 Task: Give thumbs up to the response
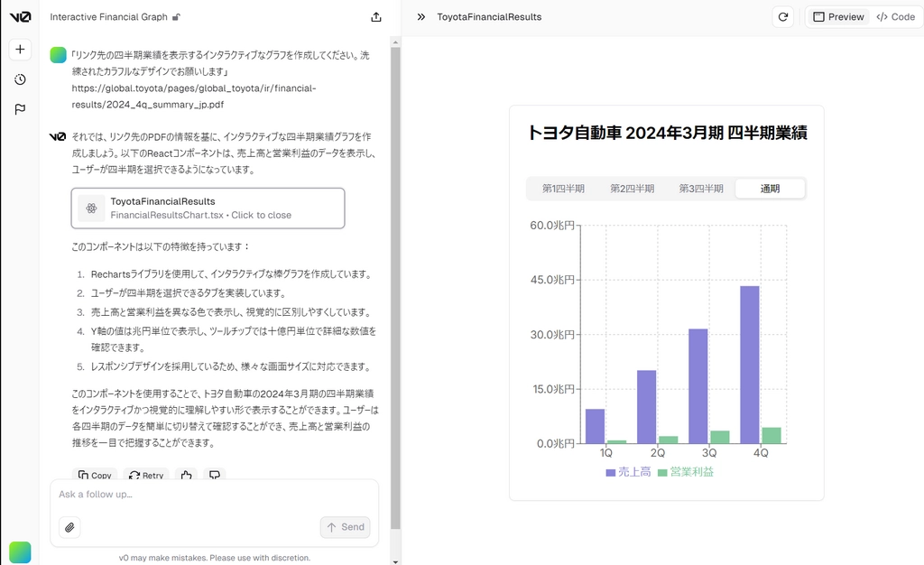click(x=186, y=475)
